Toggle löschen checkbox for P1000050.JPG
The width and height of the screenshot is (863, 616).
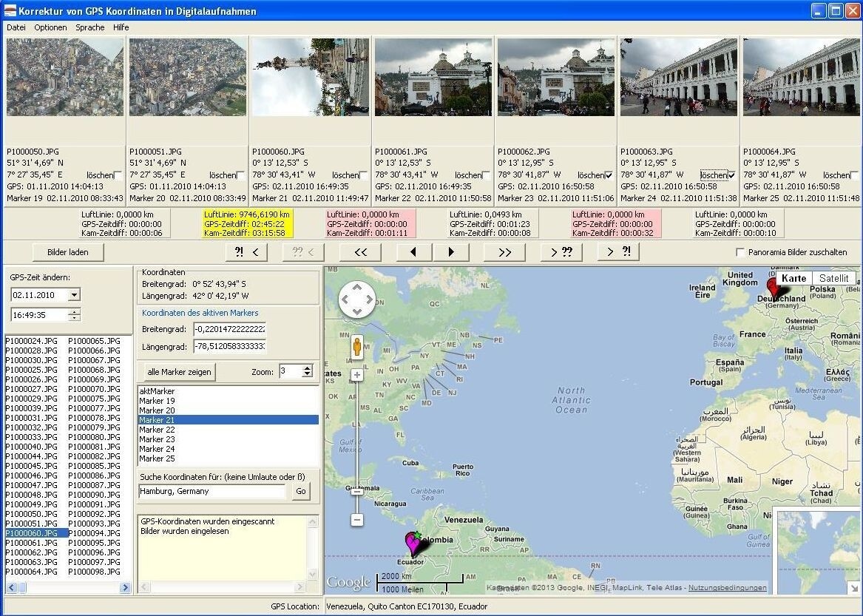[118, 175]
